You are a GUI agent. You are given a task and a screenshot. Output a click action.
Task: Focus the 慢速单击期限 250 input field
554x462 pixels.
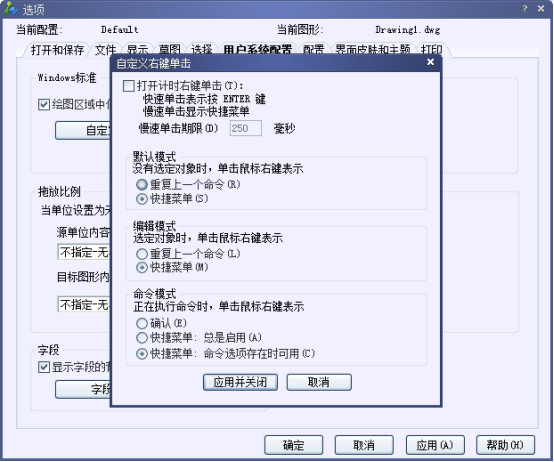pyautogui.click(x=246, y=128)
